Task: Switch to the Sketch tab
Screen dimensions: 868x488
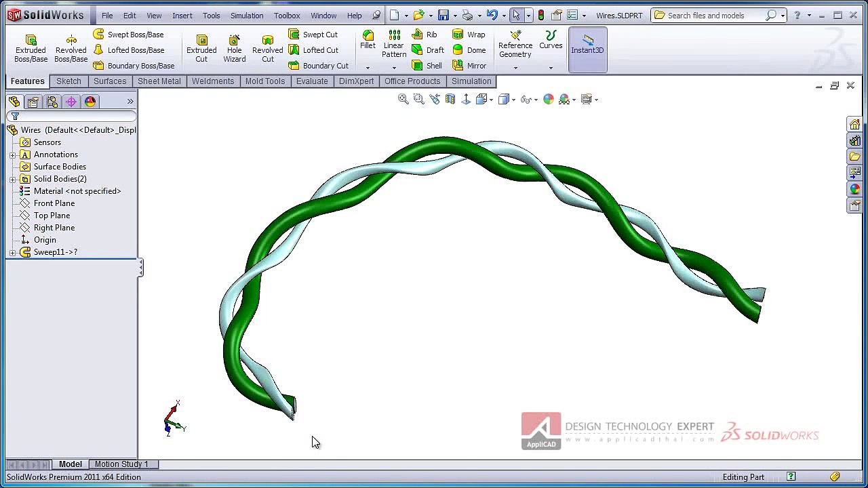Action: (x=68, y=81)
